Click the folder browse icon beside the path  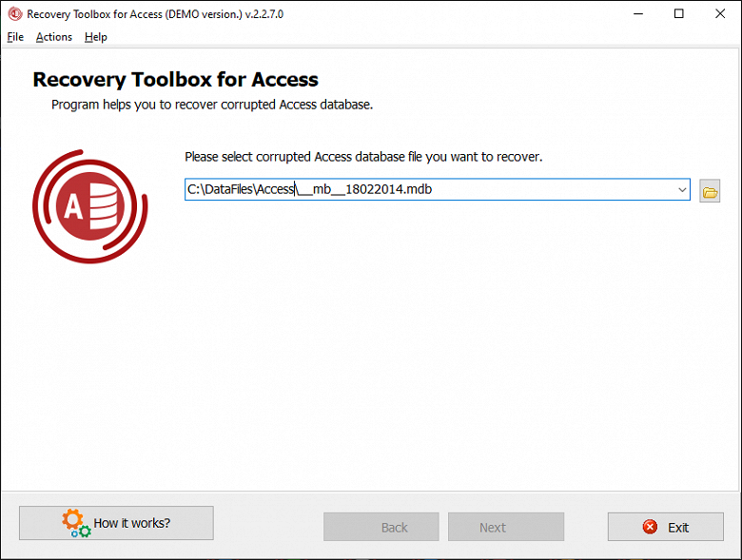710,192
